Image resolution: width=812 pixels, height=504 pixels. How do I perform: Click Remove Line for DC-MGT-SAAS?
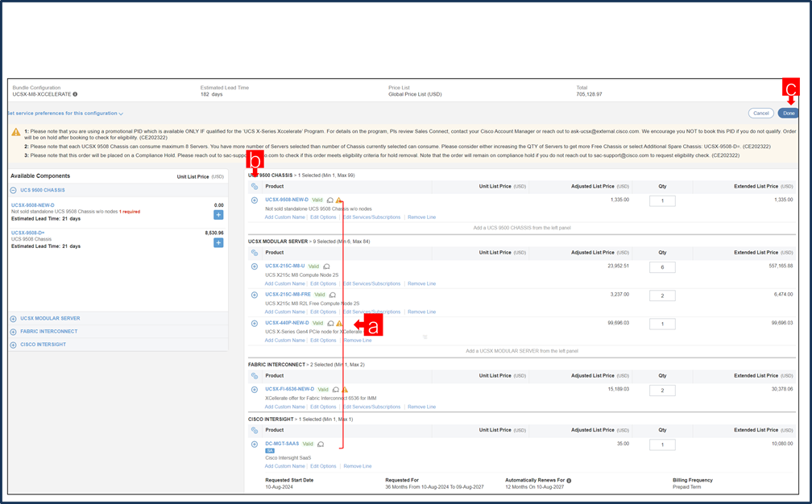358,466
